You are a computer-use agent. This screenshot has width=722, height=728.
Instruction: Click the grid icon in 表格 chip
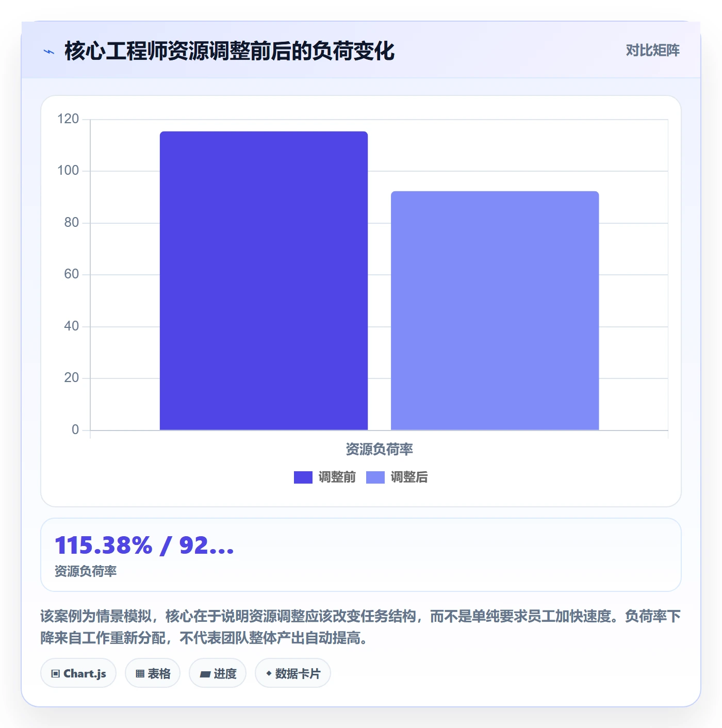pyautogui.click(x=140, y=673)
